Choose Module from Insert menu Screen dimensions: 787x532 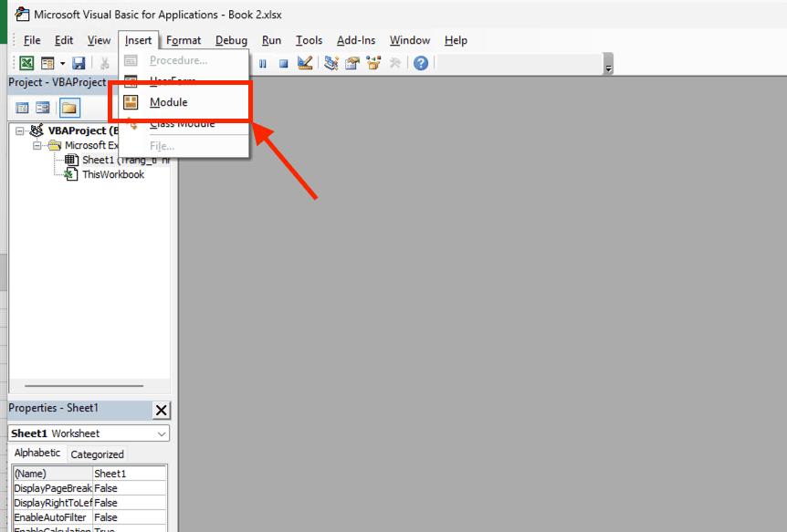(184, 102)
